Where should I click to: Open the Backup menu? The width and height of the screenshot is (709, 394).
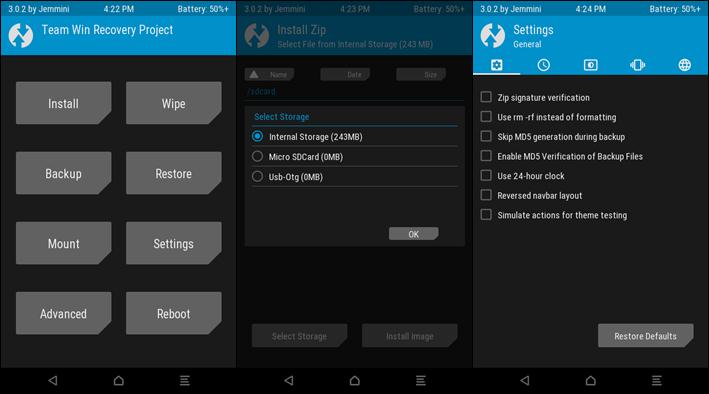pos(63,173)
